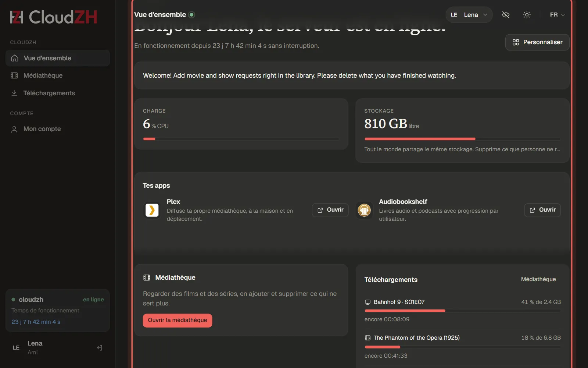
Task: Open the Lena user dropdown in header
Action: 469,15
